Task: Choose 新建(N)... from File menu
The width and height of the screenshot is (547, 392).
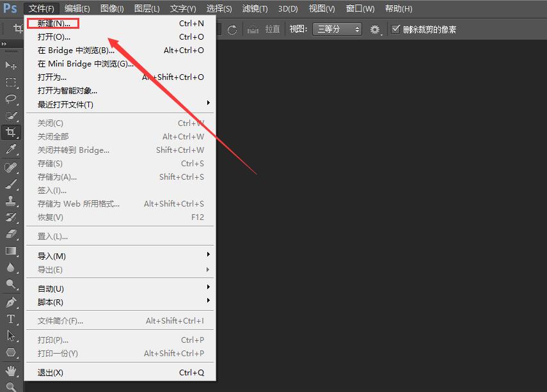Action: pos(120,24)
